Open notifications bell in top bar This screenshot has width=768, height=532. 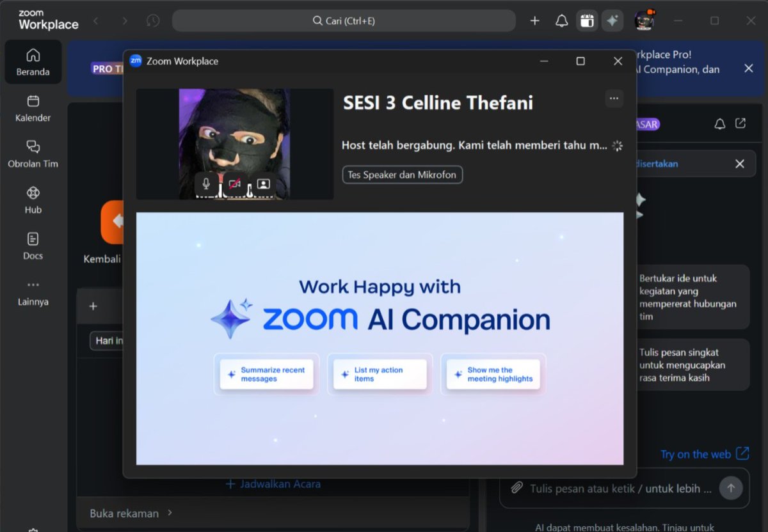[561, 21]
